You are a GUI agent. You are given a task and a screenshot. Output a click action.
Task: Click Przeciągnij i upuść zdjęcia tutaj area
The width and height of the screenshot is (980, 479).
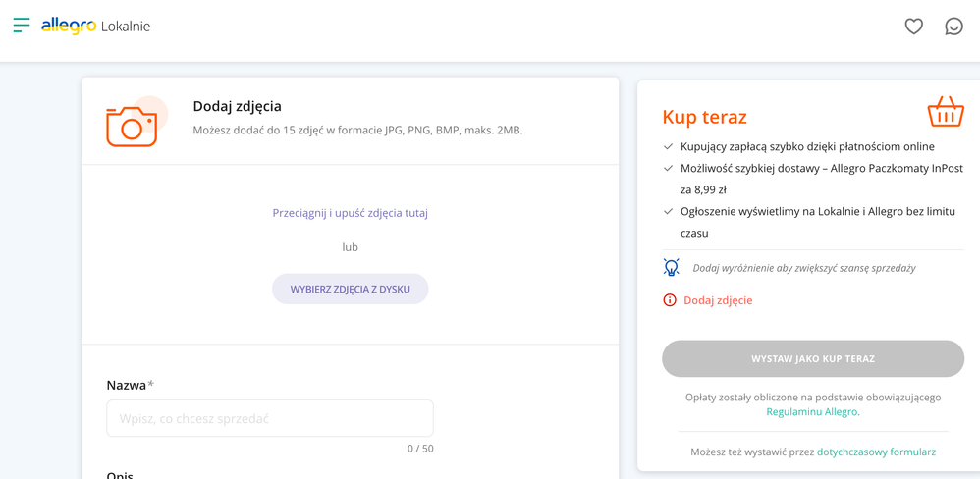(x=350, y=213)
